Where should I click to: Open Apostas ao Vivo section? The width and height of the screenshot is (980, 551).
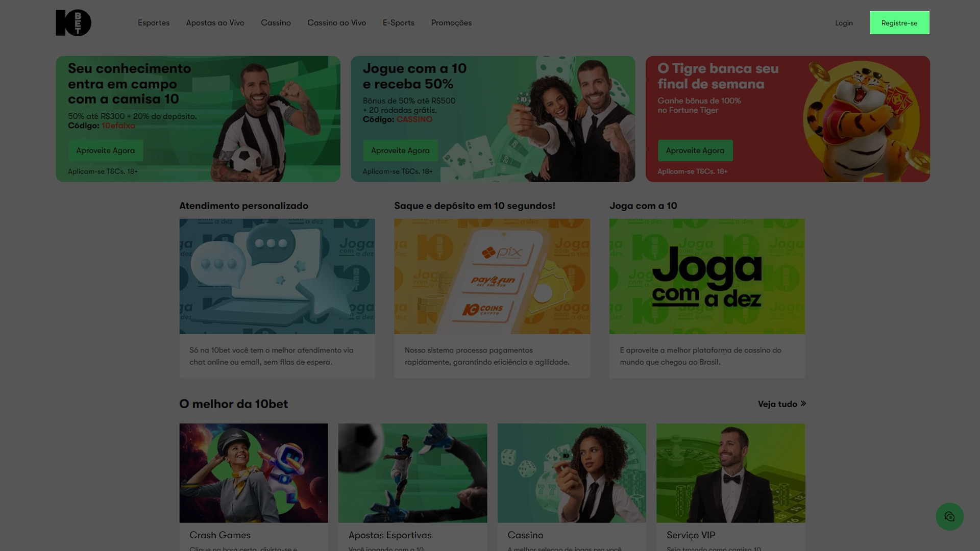[x=215, y=22]
